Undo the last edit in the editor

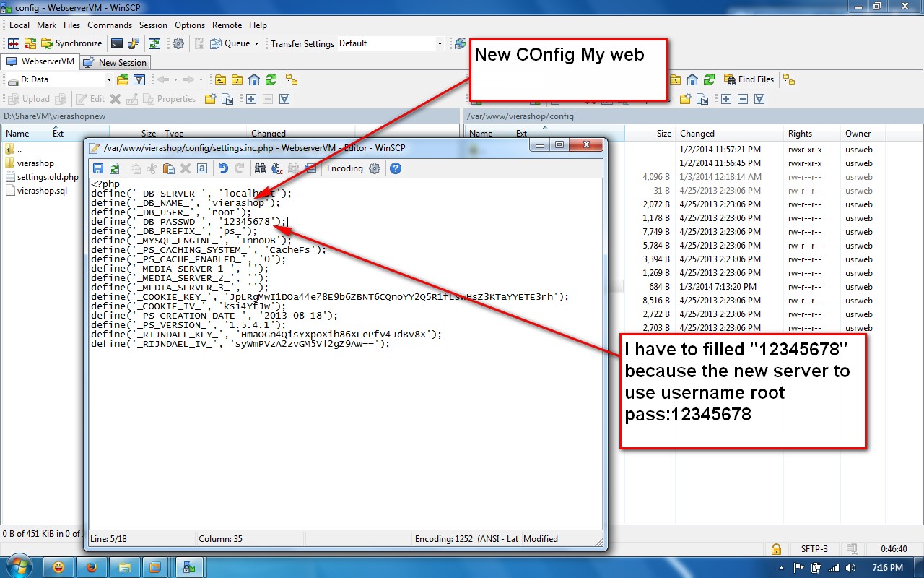[223, 168]
